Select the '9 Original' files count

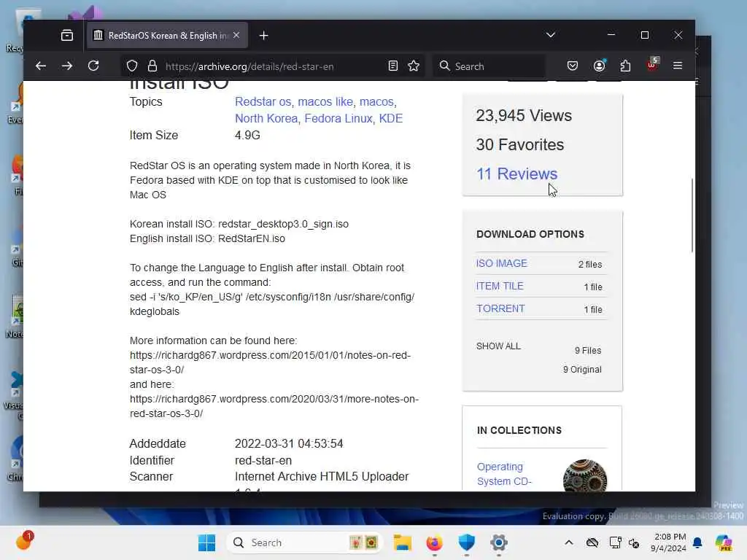click(x=582, y=370)
